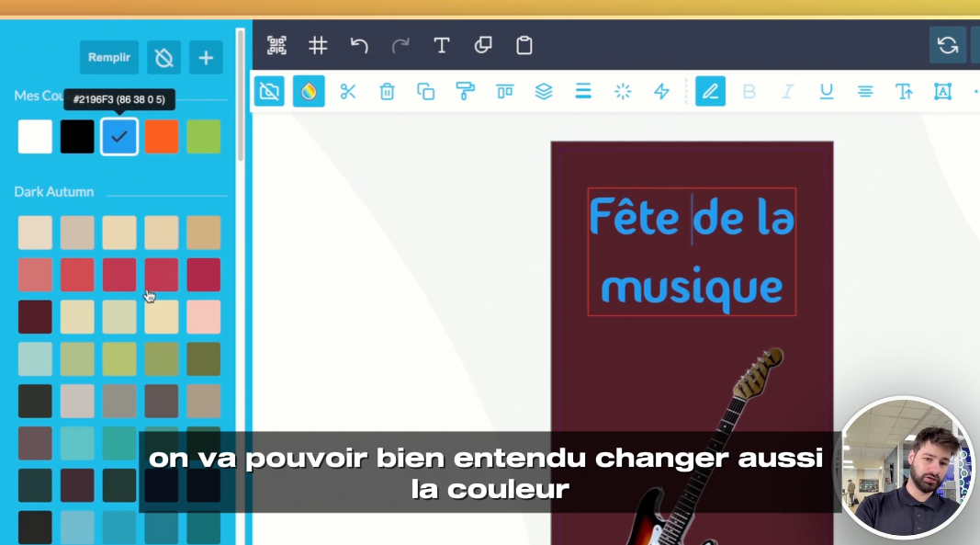Toggle the grid display icon

coord(318,45)
